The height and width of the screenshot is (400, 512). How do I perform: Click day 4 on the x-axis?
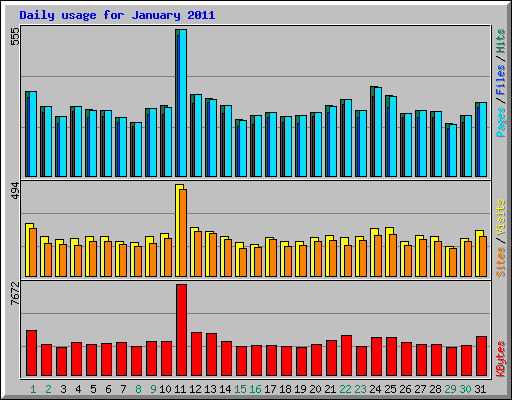[x=78, y=389]
